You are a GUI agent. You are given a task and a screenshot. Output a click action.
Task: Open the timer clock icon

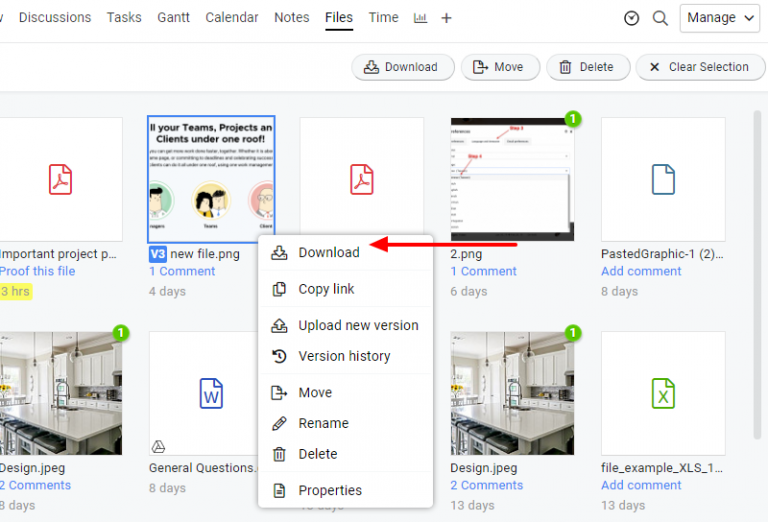coord(631,18)
